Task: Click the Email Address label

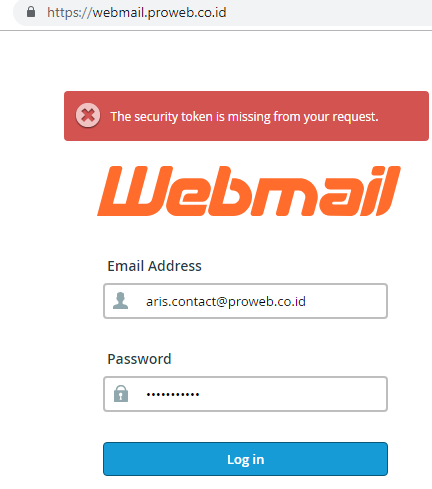Action: click(154, 266)
